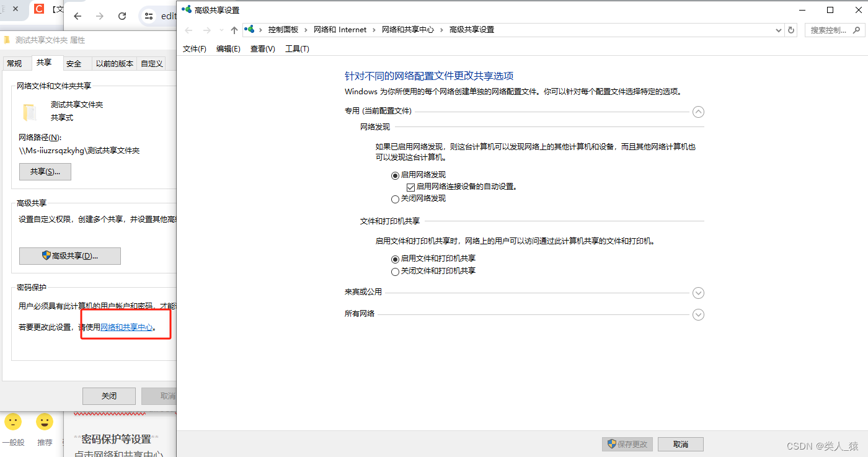868x457 pixels.
Task: Click 取消 in Advanced Sharing Settings
Action: click(x=681, y=444)
